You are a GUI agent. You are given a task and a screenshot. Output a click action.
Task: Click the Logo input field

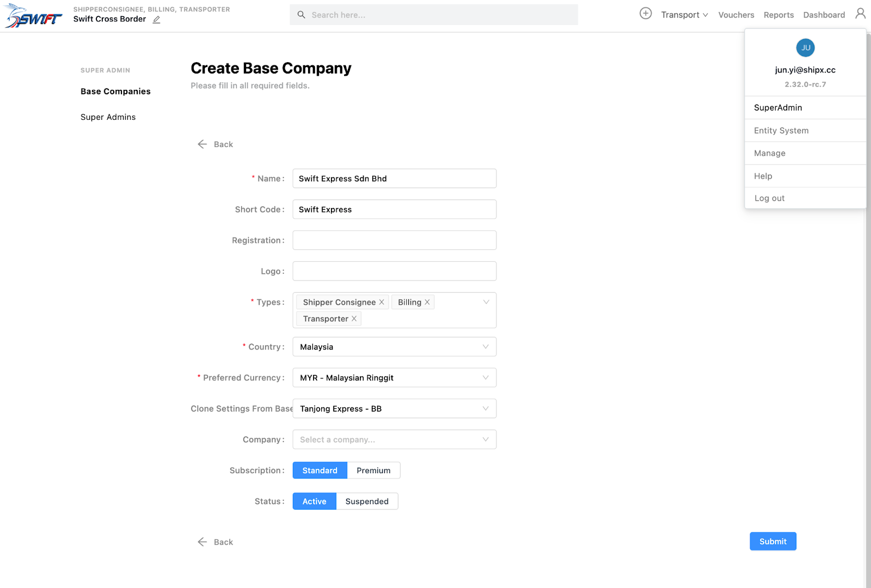coord(395,271)
